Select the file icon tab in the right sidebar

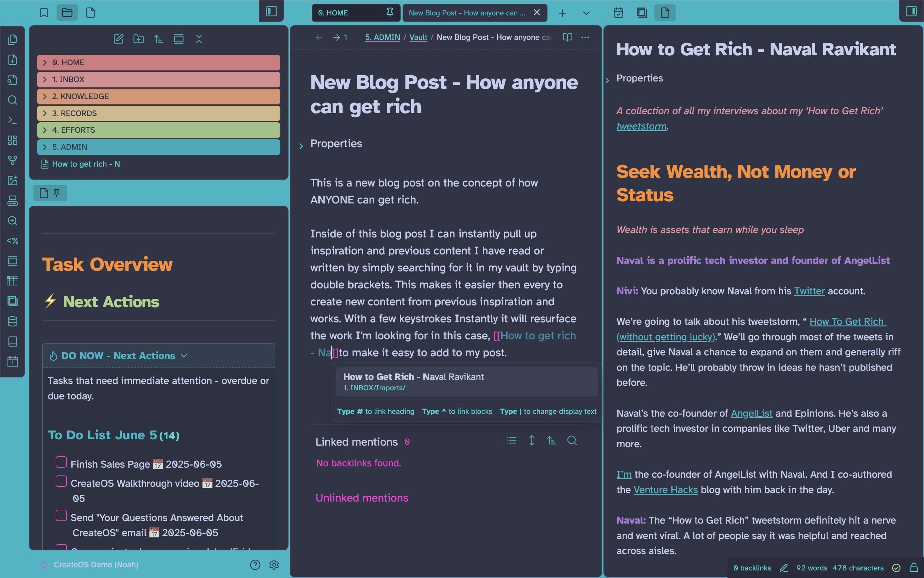(665, 13)
